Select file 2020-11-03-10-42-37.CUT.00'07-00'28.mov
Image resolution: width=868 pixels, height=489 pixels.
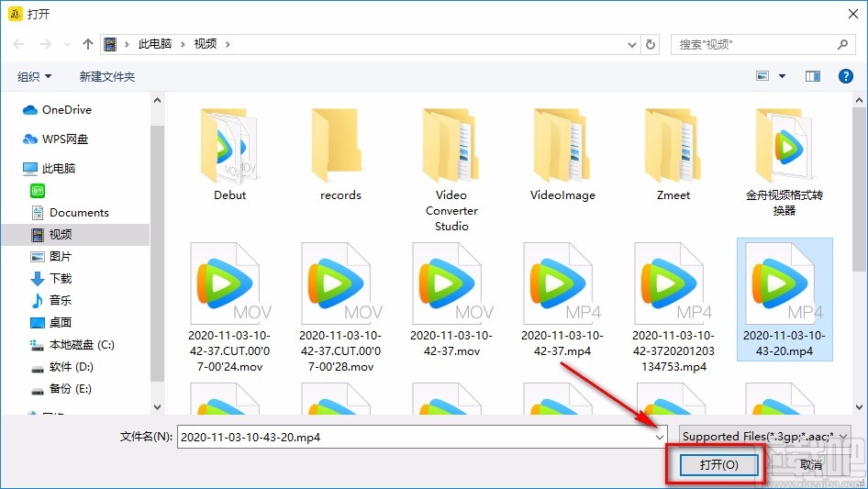click(x=340, y=307)
